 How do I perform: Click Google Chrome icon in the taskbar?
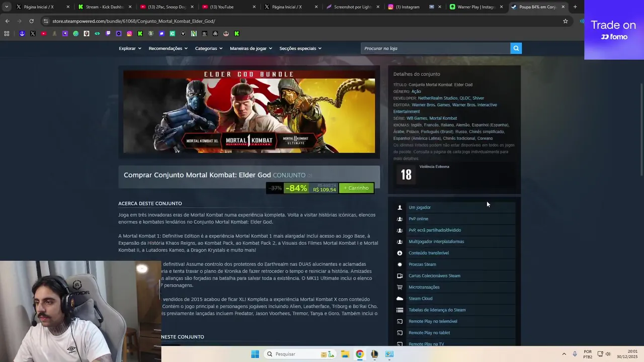pyautogui.click(x=360, y=354)
